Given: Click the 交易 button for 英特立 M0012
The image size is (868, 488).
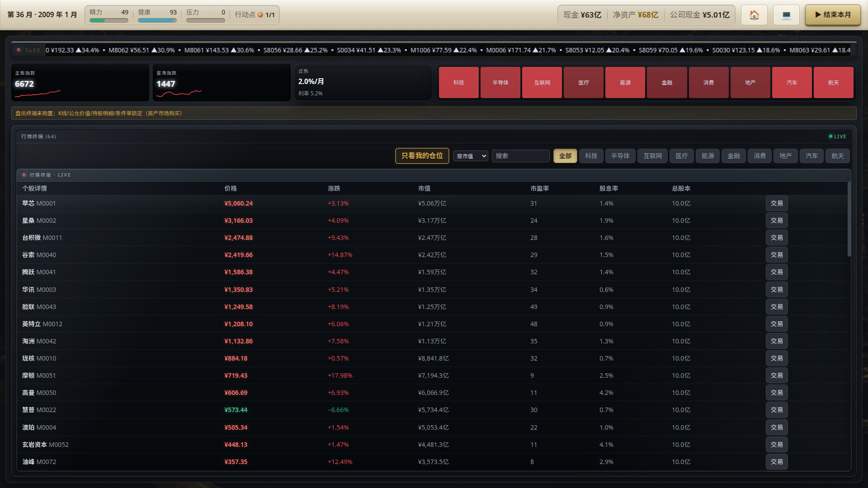Looking at the screenshot, I should [777, 324].
